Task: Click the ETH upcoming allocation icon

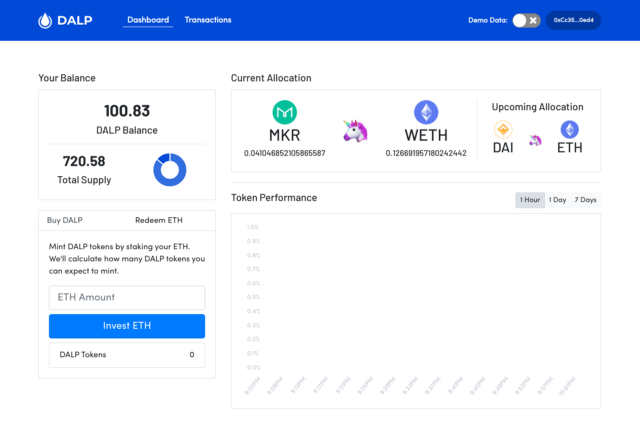Action: 569,130
